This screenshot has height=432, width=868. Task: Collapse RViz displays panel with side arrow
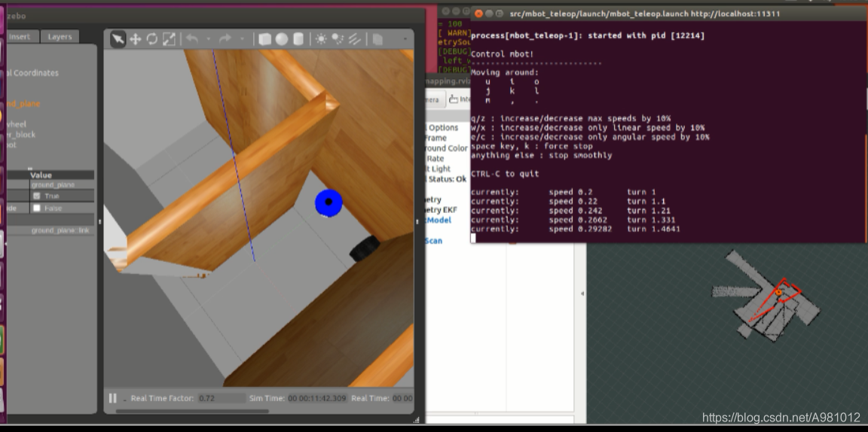pyautogui.click(x=582, y=294)
